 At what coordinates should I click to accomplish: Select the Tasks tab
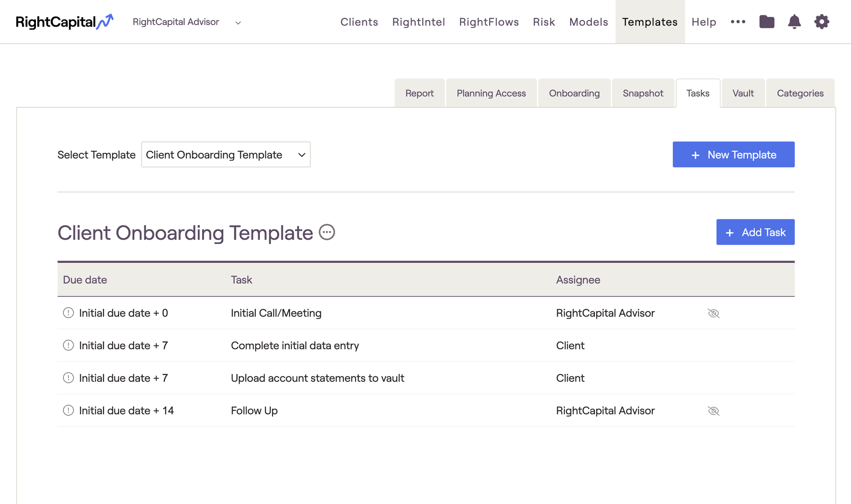coord(698,93)
